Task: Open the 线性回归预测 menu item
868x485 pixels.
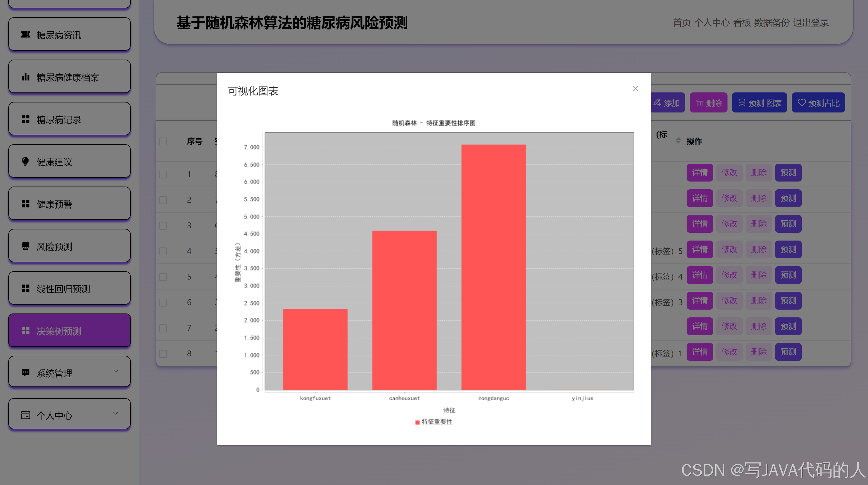Action: tap(70, 288)
